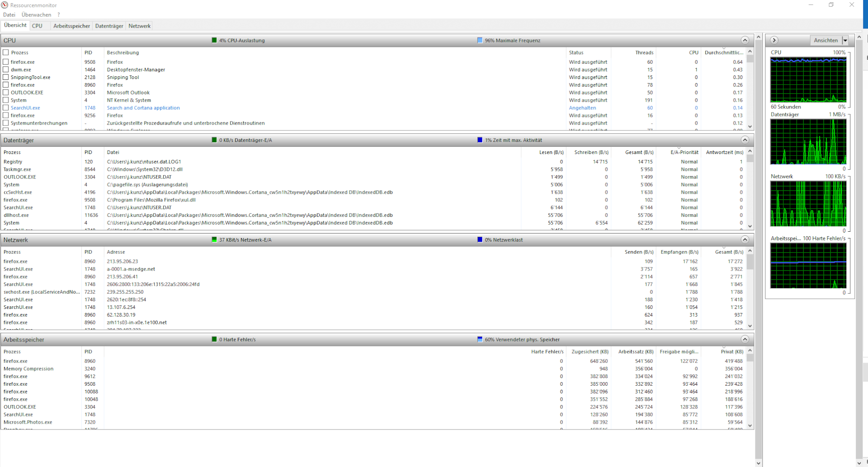Open the help menu marked with question mark

point(58,14)
